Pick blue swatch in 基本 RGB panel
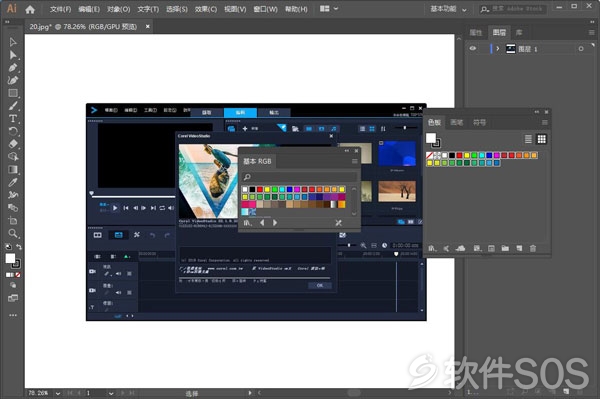This screenshot has height=399, width=600. point(289,189)
